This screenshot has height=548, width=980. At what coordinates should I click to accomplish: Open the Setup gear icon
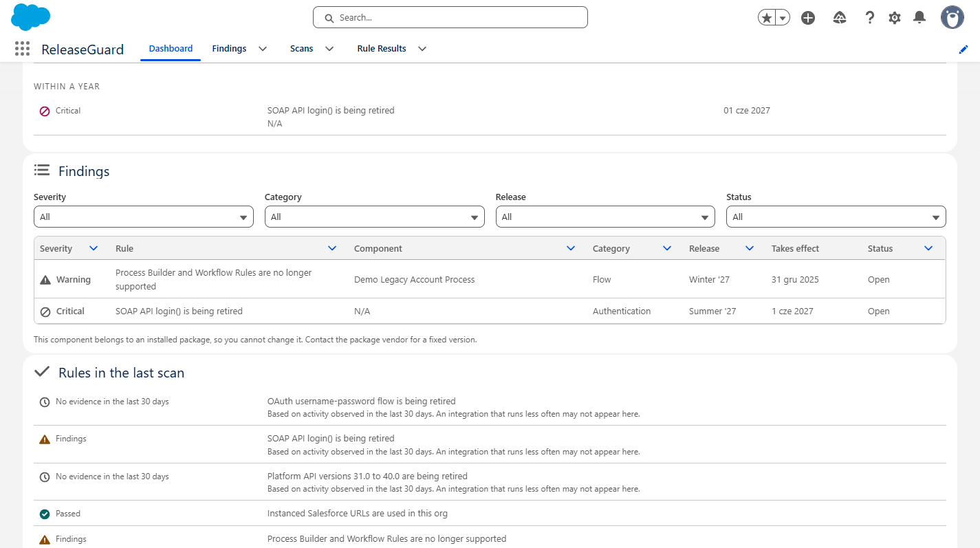[895, 18]
